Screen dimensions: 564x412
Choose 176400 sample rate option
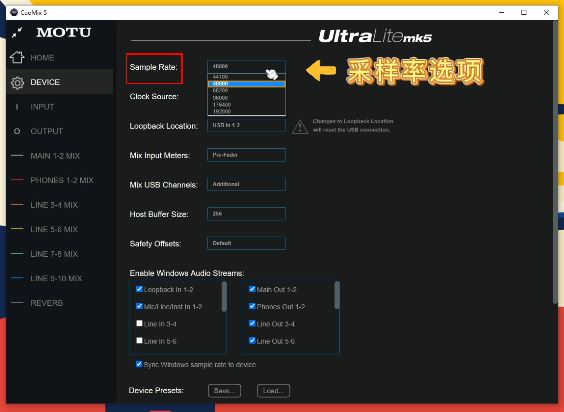pos(246,104)
